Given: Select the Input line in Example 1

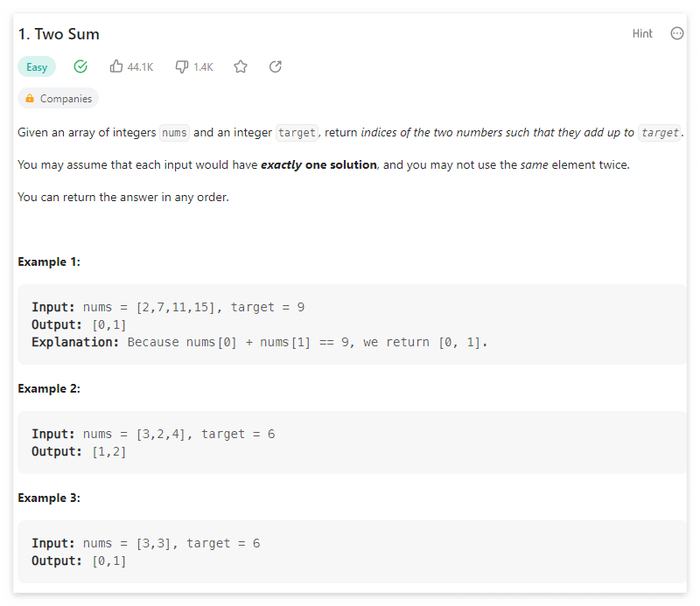Looking at the screenshot, I should [x=166, y=306].
